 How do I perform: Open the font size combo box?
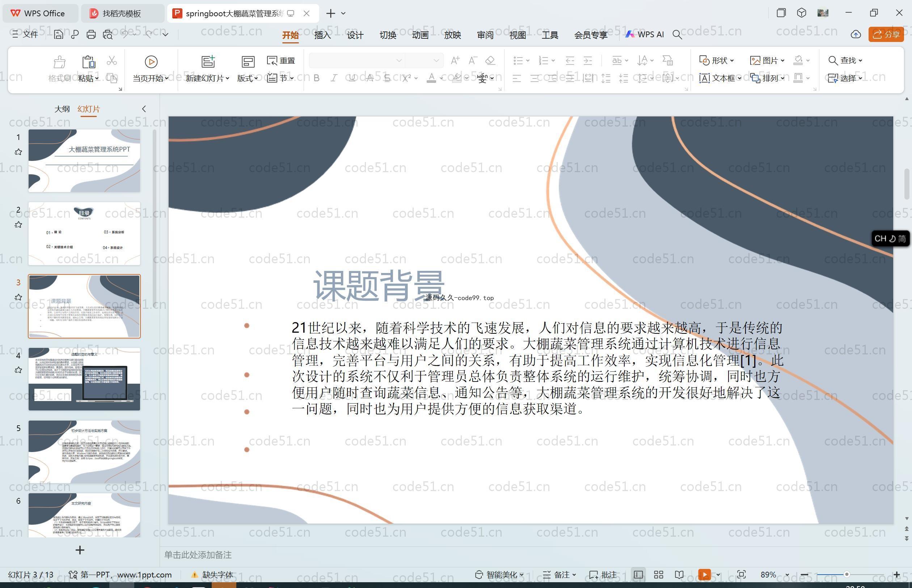[424, 60]
